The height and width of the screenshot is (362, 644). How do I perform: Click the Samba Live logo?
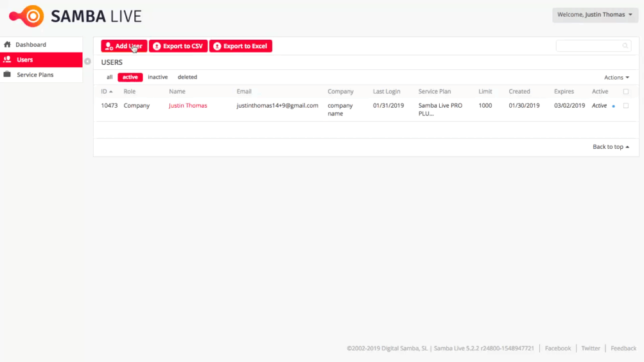pos(75,16)
